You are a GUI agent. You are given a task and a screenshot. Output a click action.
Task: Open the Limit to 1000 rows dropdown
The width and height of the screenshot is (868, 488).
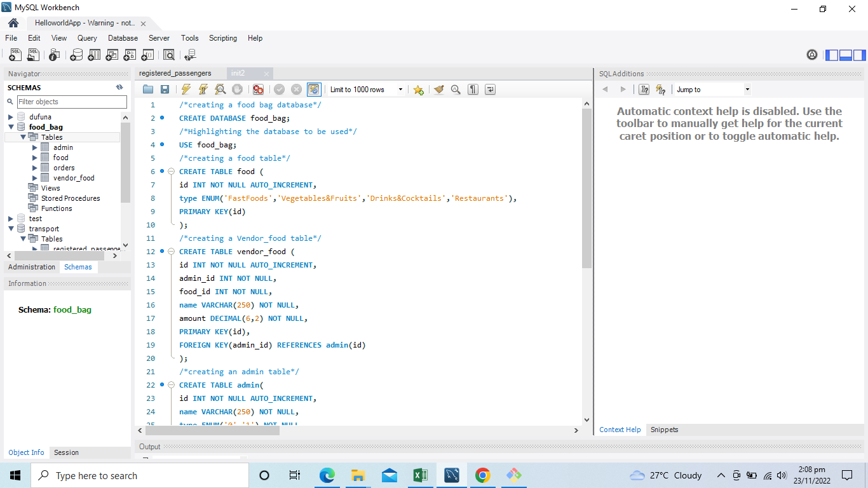[399, 89]
